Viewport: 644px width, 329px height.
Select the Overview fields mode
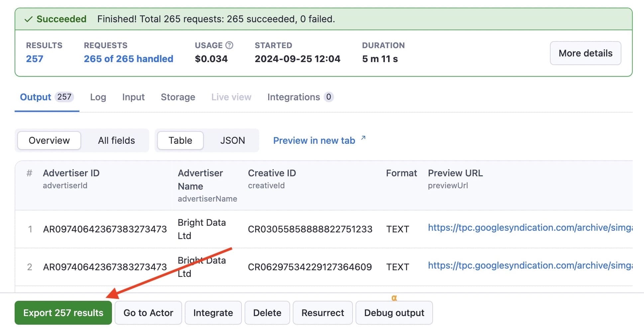coord(49,140)
